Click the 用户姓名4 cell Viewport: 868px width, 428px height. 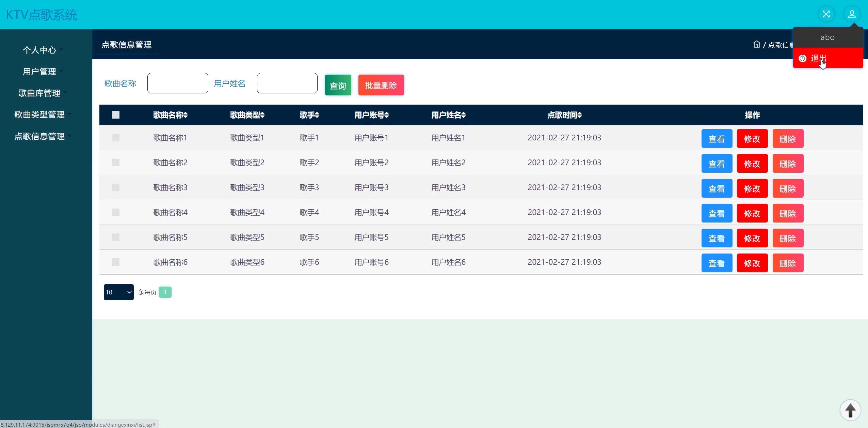tap(448, 212)
